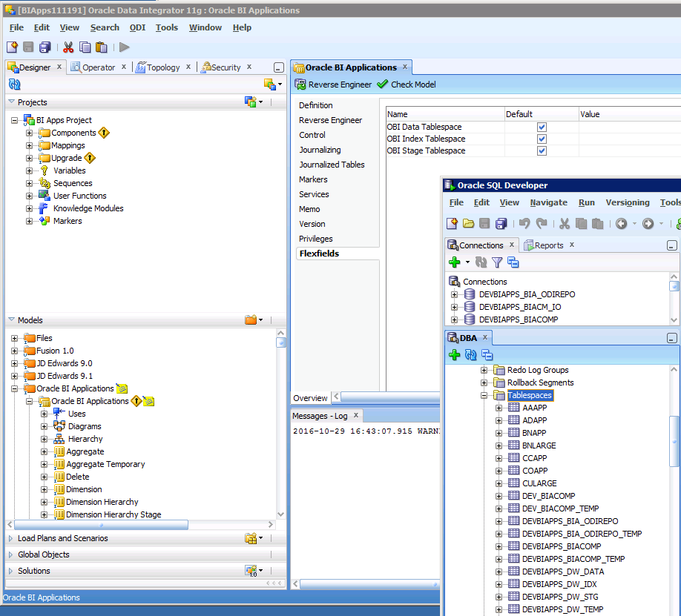Image resolution: width=681 pixels, height=616 pixels.
Task: Expand the Knowledge Modules node
Action: [x=29, y=208]
